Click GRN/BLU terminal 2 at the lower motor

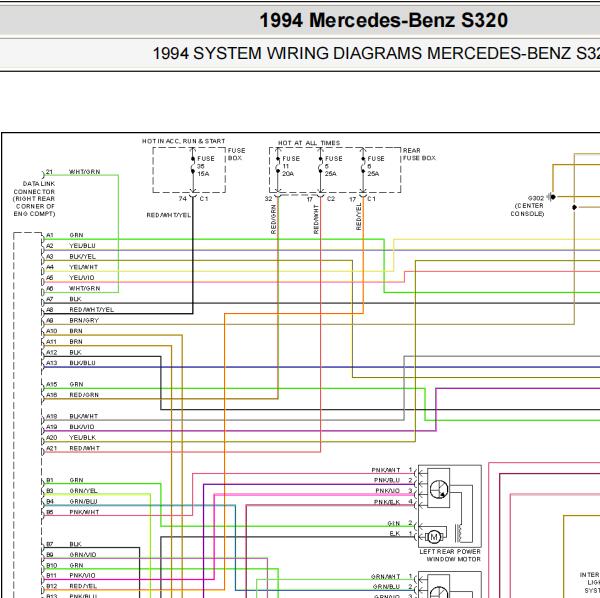pos(393,587)
